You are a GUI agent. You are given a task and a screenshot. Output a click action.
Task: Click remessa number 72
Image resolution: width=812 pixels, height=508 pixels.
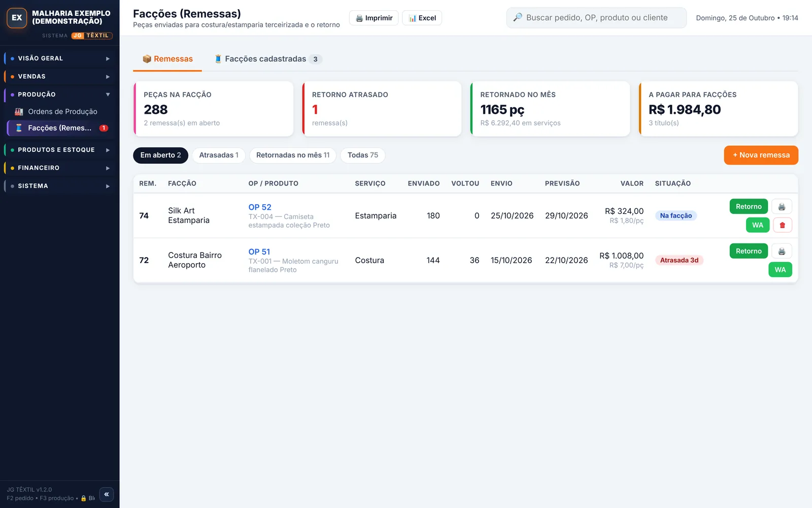(x=144, y=261)
